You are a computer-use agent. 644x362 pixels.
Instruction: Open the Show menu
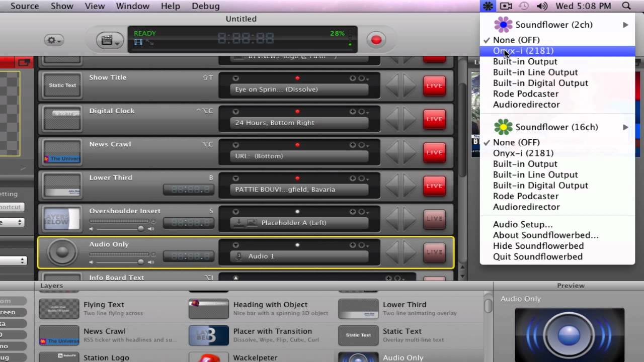[x=62, y=6]
